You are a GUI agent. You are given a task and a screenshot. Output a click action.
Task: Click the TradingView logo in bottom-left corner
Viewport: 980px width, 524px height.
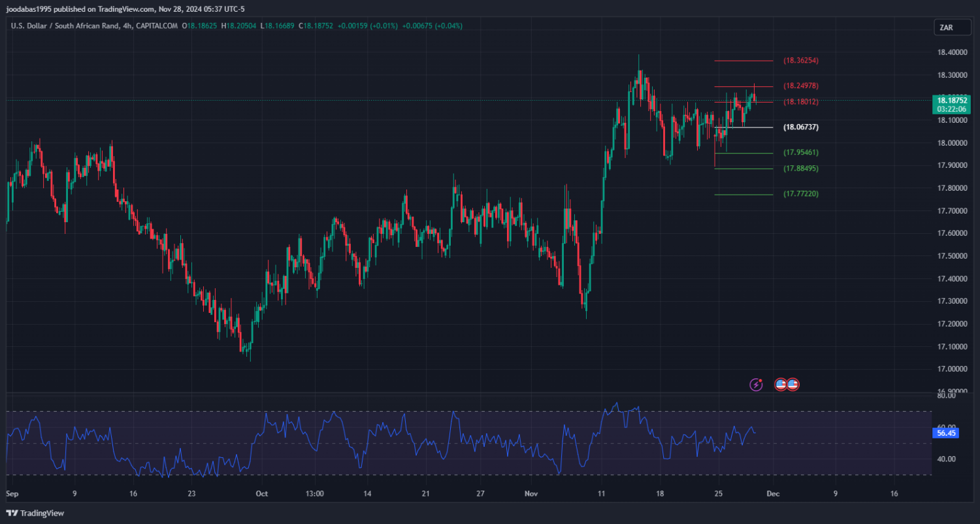click(x=35, y=513)
